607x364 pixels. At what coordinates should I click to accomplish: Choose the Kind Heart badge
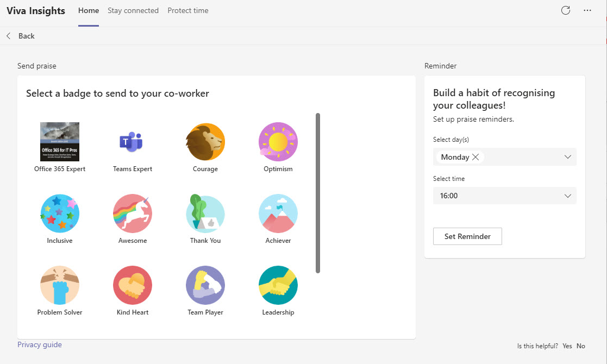133,285
